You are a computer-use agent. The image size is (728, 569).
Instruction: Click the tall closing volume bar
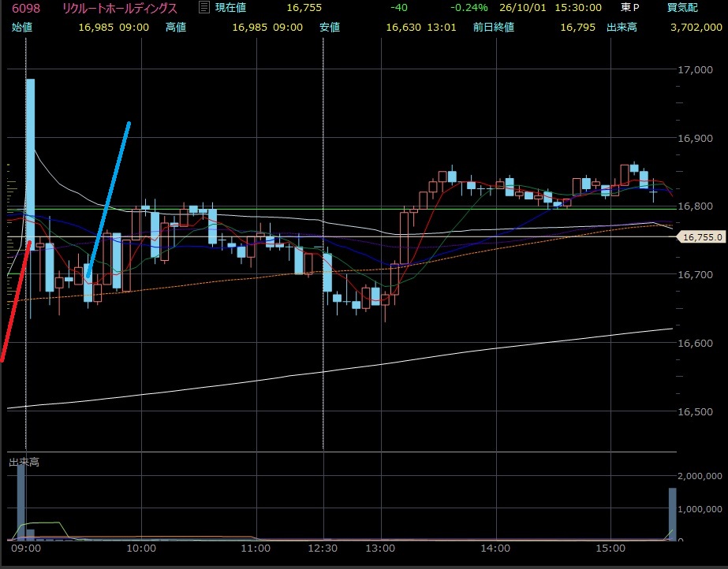[x=672, y=515]
